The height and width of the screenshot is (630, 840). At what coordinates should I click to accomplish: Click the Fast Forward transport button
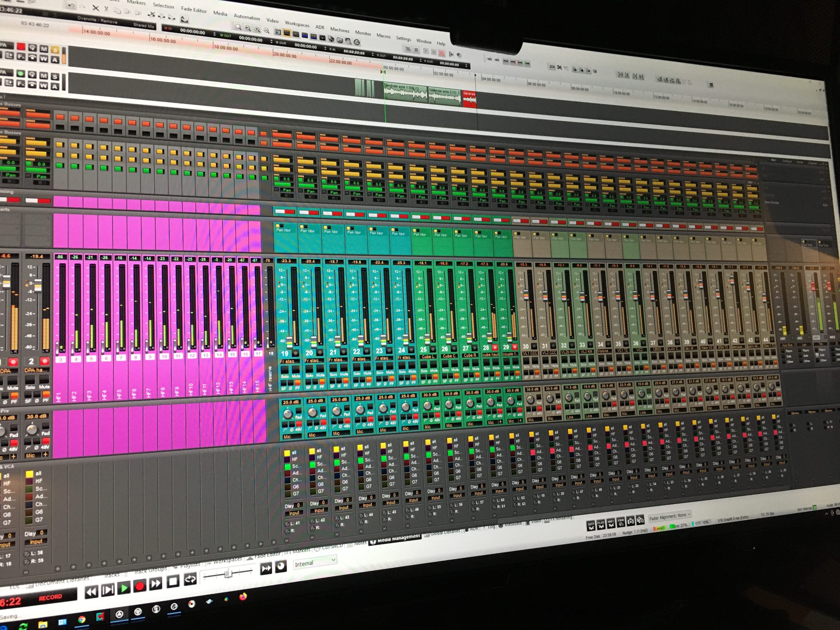coord(156,584)
